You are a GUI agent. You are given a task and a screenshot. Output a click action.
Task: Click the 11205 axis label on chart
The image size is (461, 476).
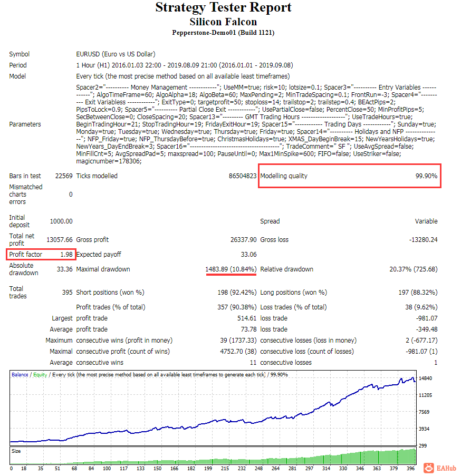[x=425, y=395]
